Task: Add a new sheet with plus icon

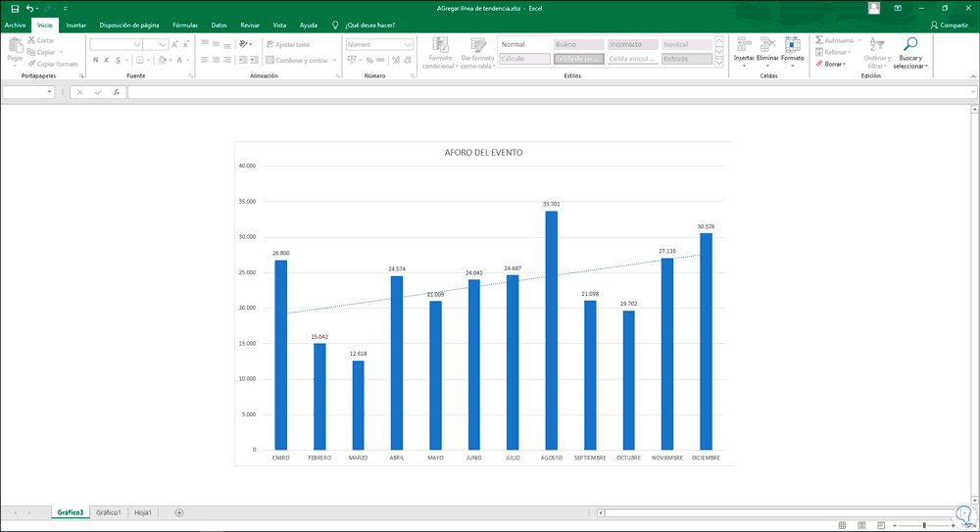Action: 179,512
